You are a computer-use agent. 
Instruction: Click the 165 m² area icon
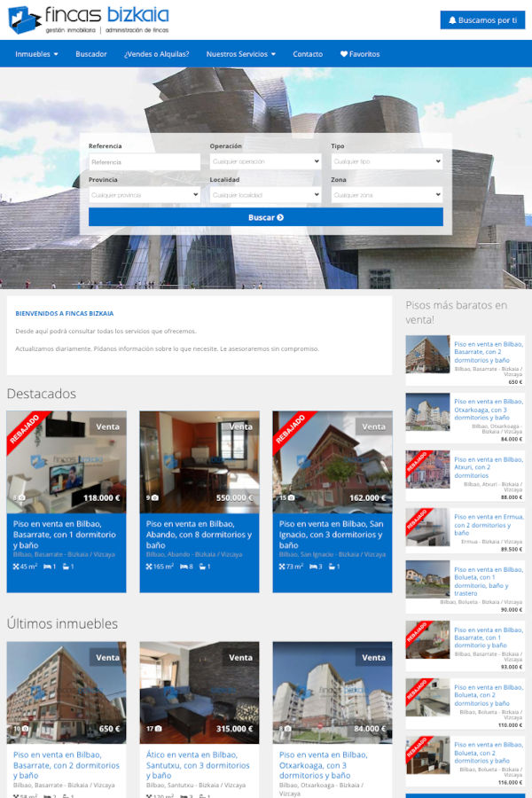tap(149, 567)
